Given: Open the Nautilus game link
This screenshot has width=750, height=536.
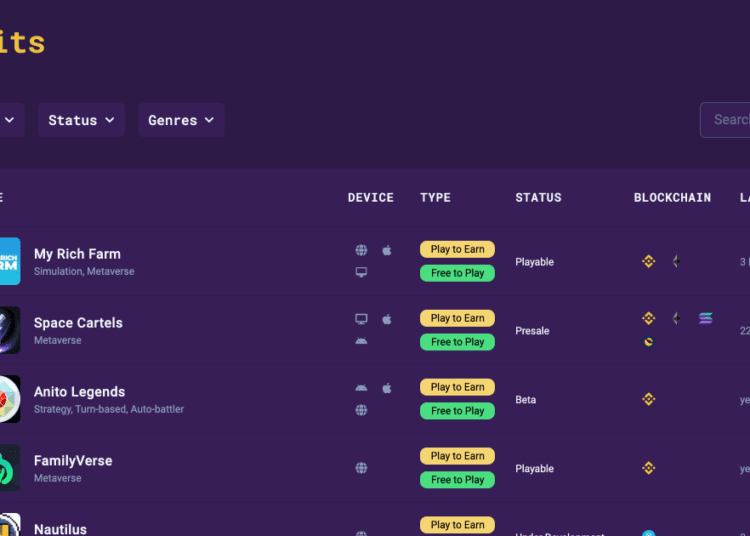Looking at the screenshot, I should [60, 529].
